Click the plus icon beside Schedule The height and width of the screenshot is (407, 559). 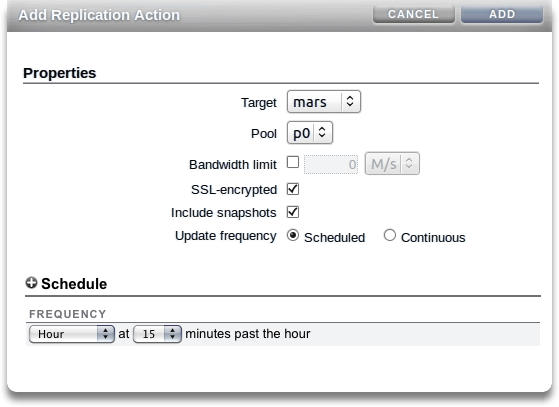point(31,283)
